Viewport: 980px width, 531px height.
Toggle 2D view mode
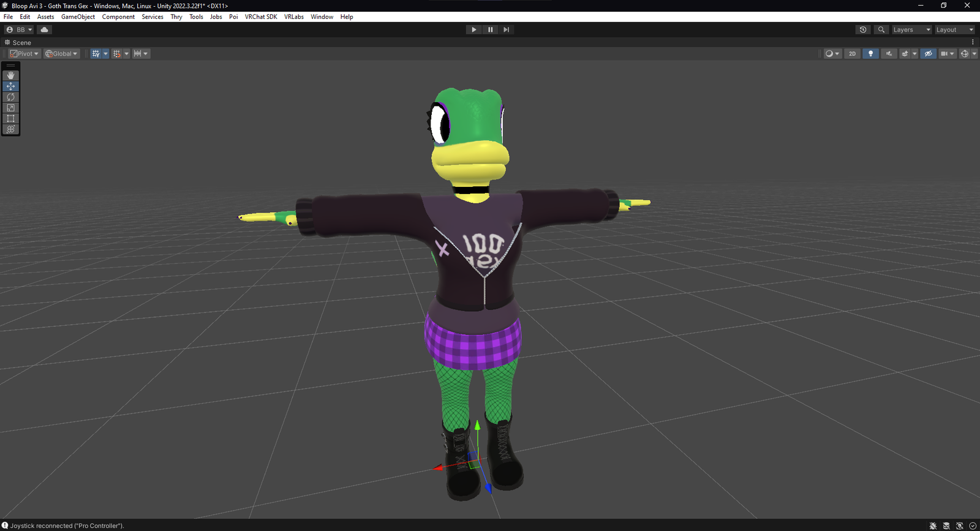pos(852,54)
